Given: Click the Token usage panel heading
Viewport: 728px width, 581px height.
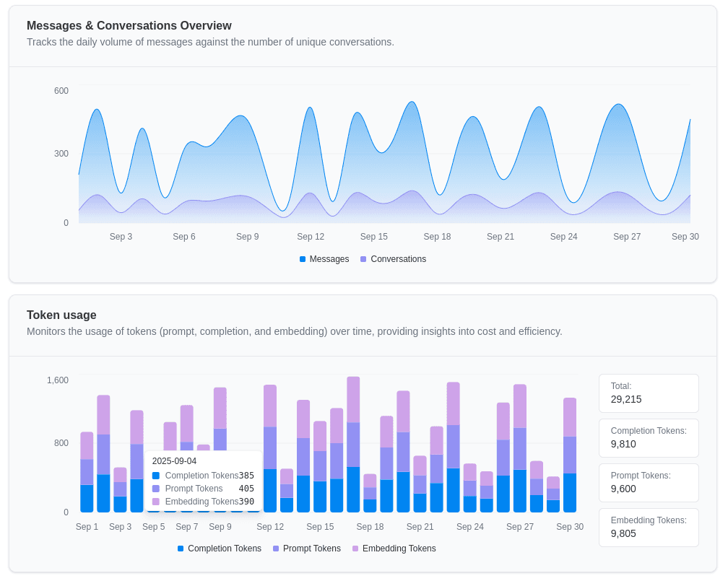Looking at the screenshot, I should tap(61, 315).
